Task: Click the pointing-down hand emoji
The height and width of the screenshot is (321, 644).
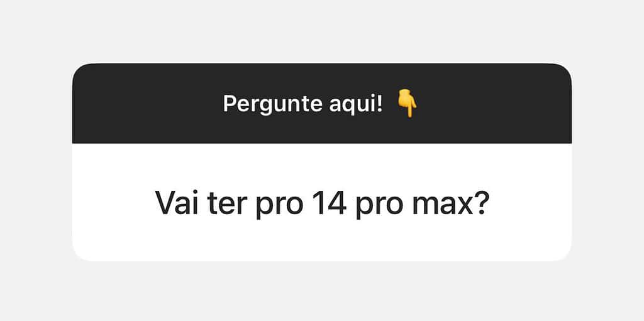Action: [x=407, y=104]
